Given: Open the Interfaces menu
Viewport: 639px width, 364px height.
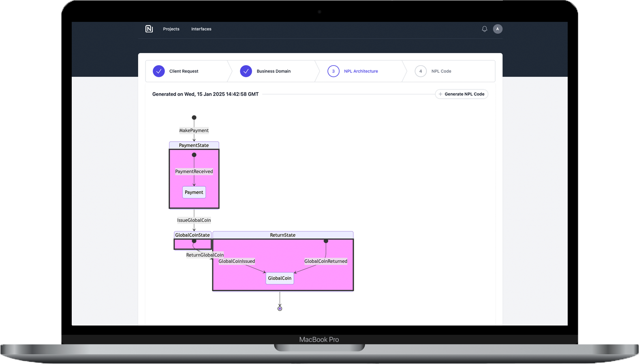Looking at the screenshot, I should [201, 29].
